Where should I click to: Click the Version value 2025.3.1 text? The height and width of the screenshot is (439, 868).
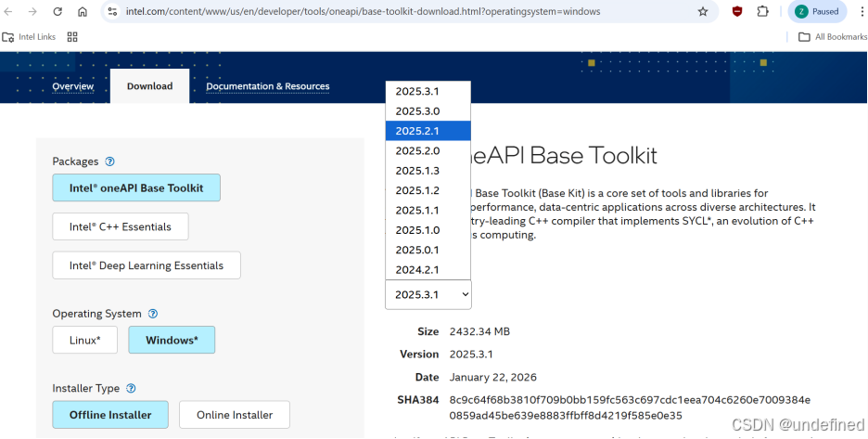tap(471, 355)
